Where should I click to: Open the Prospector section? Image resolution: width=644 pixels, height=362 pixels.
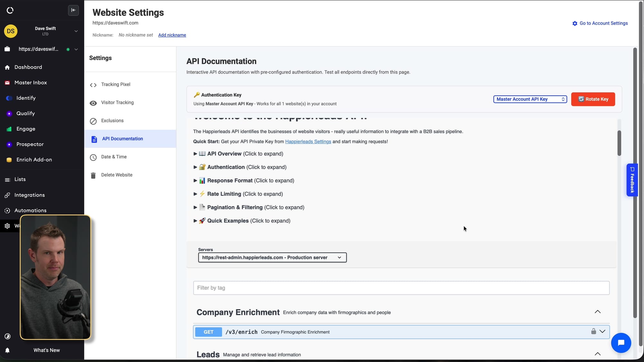coord(30,144)
